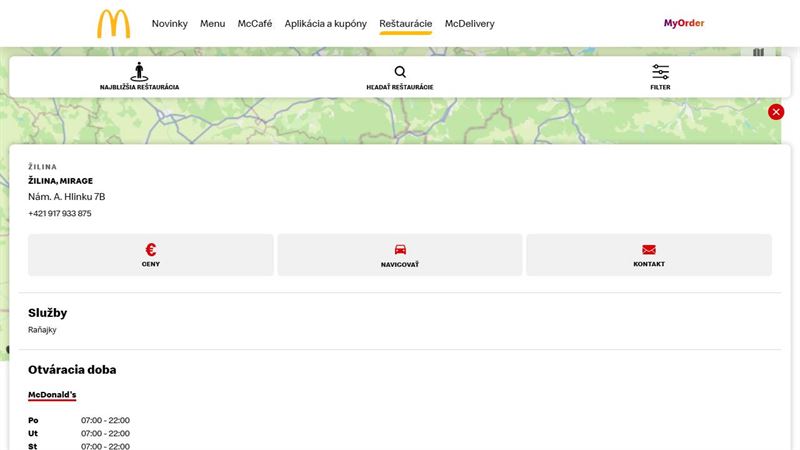Click the car Navigovať button
Screen dimensions: 800x450
coord(400,255)
